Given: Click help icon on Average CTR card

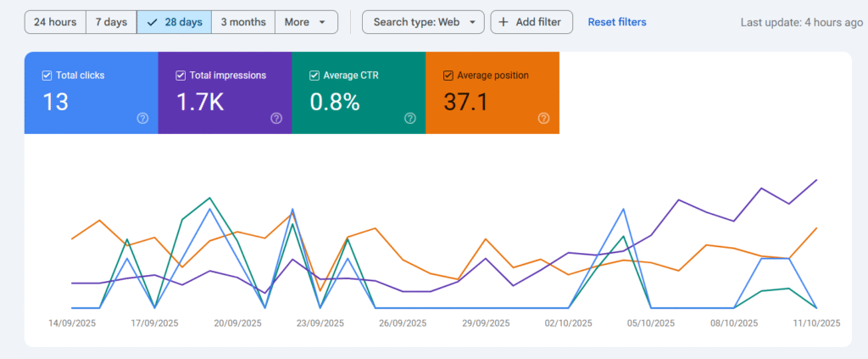Looking at the screenshot, I should click(410, 119).
